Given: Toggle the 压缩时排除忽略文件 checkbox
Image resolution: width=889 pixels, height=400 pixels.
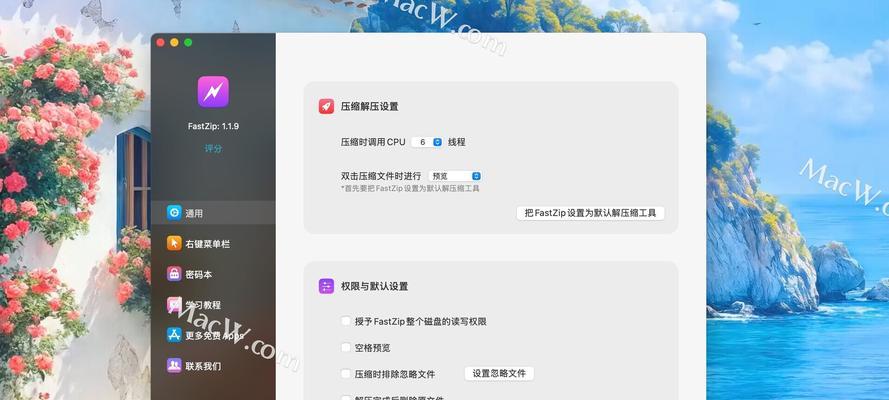Looking at the screenshot, I should [x=345, y=373].
